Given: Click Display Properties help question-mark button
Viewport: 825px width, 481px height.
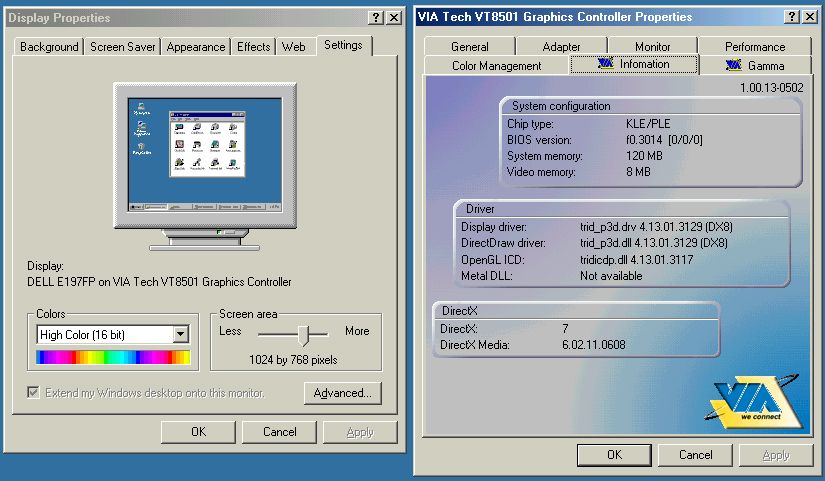Looking at the screenshot, I should click(x=375, y=17).
